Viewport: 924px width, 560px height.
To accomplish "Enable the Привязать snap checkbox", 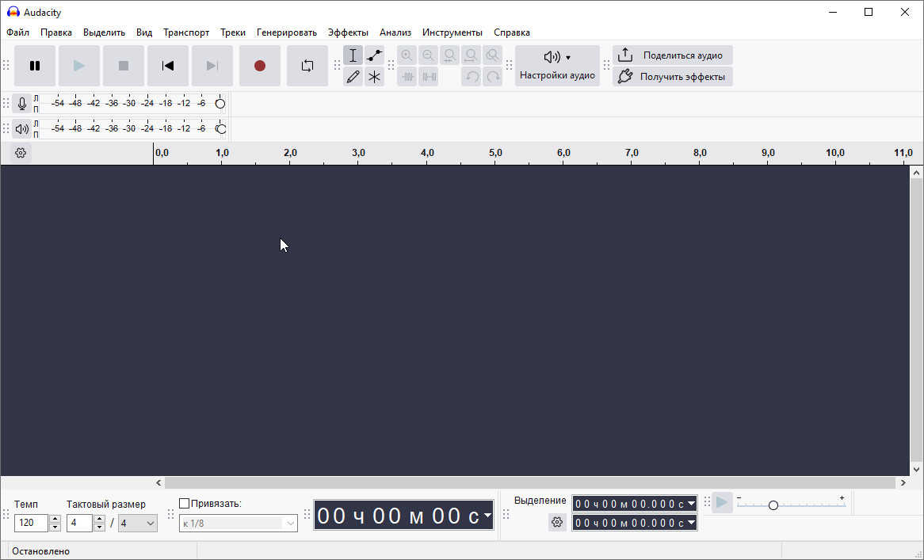I will [x=185, y=504].
